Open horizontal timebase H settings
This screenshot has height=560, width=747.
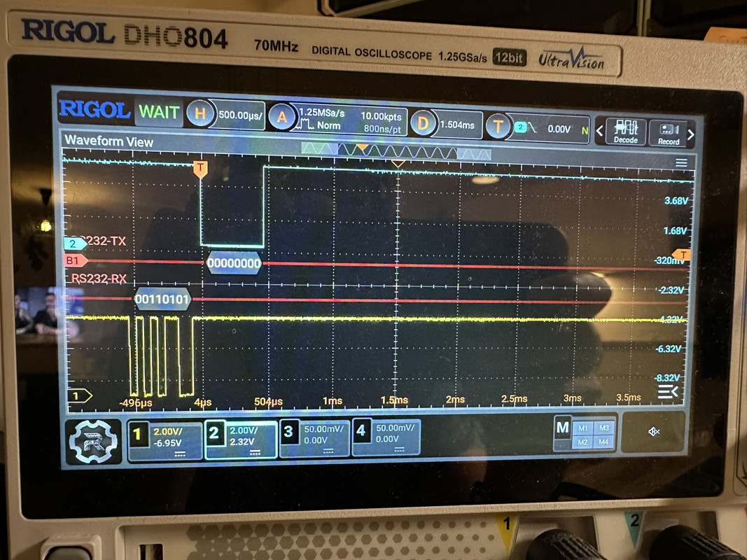(200, 113)
